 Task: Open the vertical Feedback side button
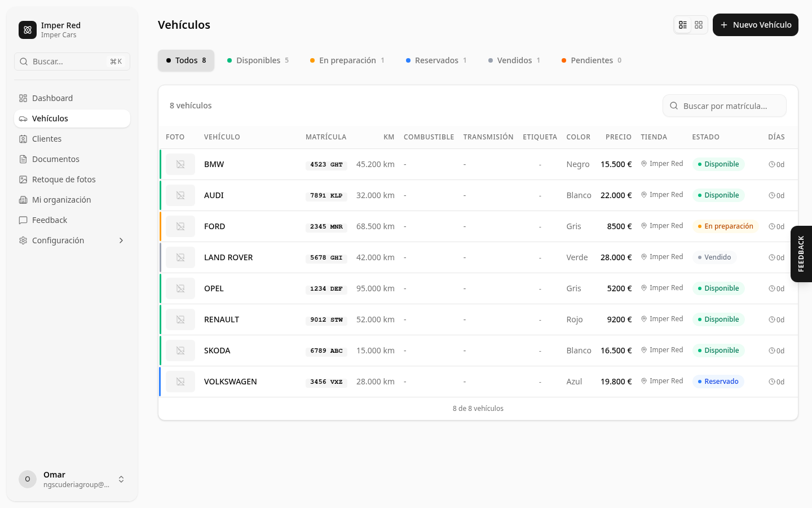(x=801, y=254)
